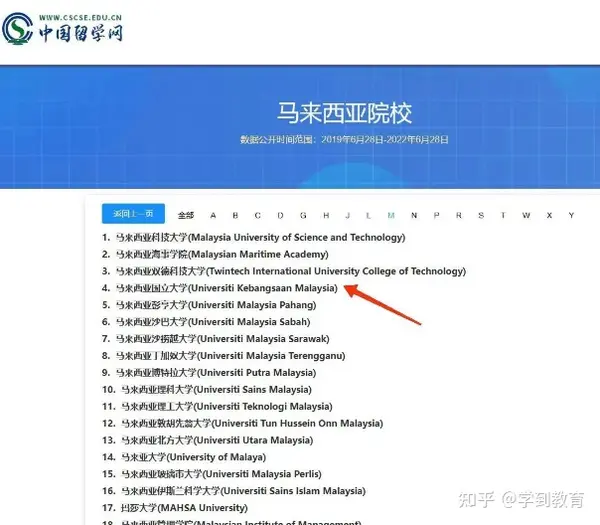This screenshot has width=600, height=525.
Task: Select the highlighted letter M tab
Action: pyautogui.click(x=391, y=215)
